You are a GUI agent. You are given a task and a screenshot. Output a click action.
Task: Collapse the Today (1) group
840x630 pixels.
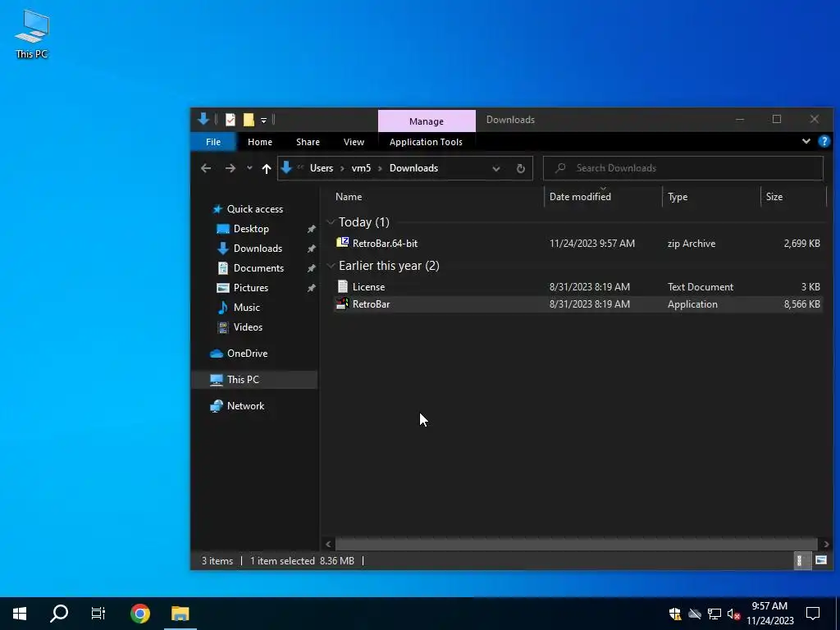click(x=331, y=222)
